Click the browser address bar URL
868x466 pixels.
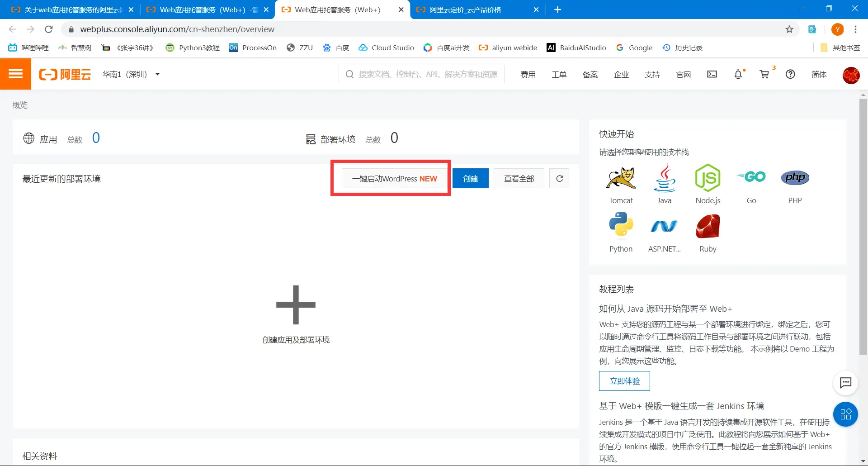[177, 29]
